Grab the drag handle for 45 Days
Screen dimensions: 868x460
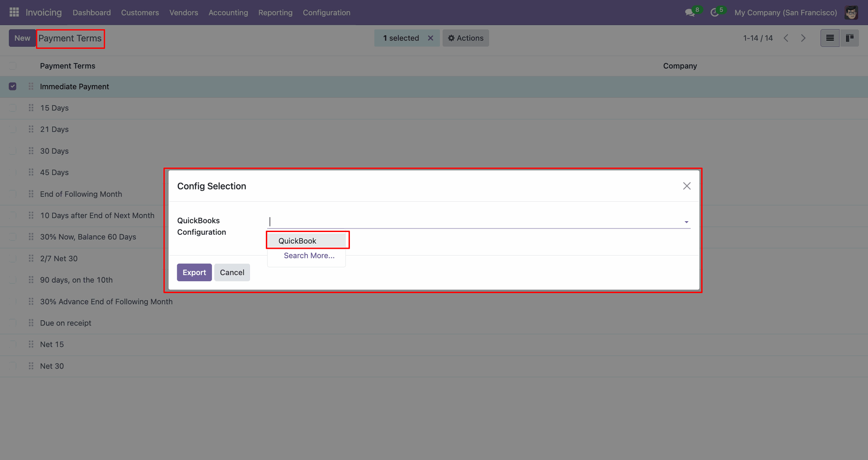[x=31, y=172]
